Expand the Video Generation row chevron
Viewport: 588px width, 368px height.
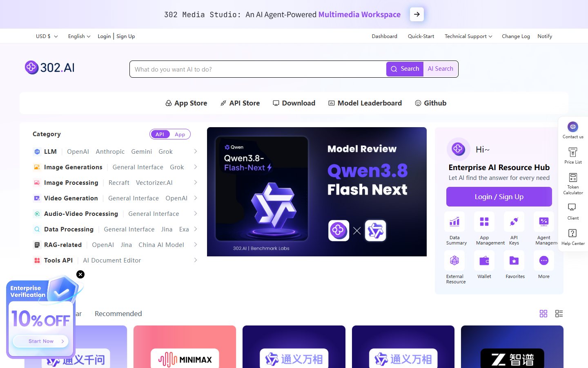[x=196, y=198]
